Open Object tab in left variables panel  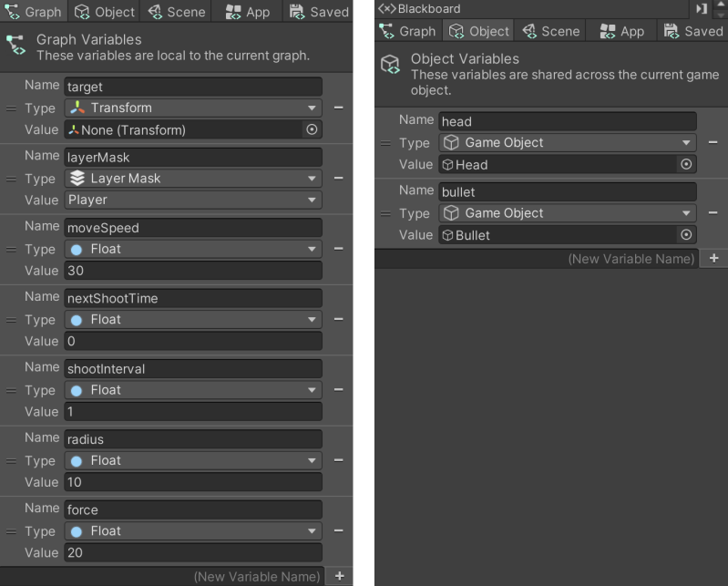point(105,11)
